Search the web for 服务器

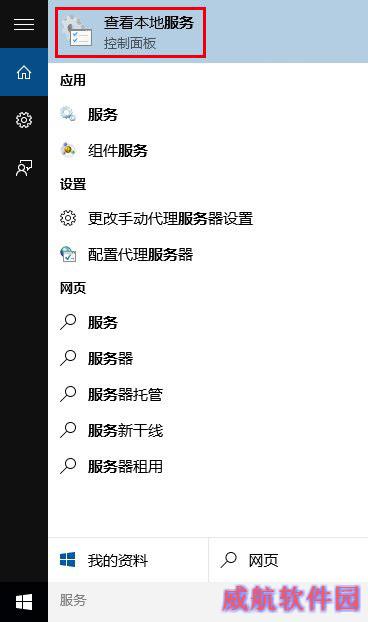[x=208, y=359]
